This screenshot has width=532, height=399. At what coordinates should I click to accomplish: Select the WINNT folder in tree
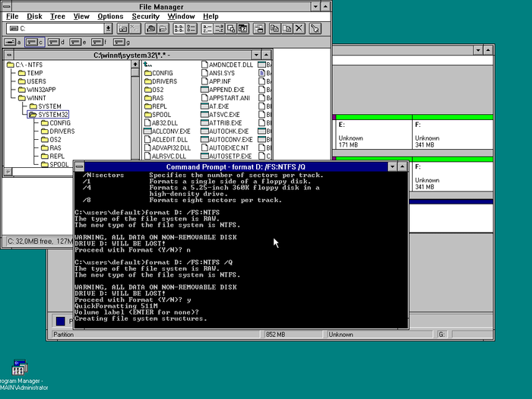point(37,98)
